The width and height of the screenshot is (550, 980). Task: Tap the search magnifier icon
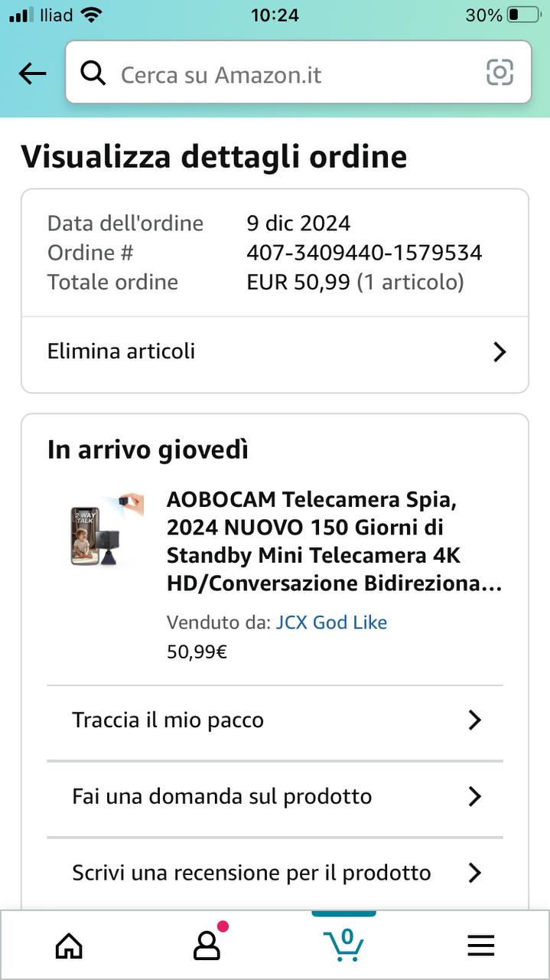pos(93,73)
